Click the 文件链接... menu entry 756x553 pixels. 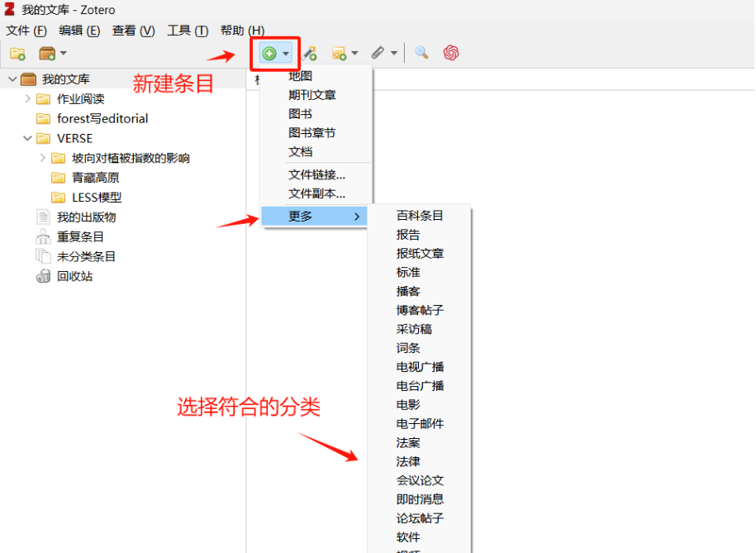(x=316, y=174)
